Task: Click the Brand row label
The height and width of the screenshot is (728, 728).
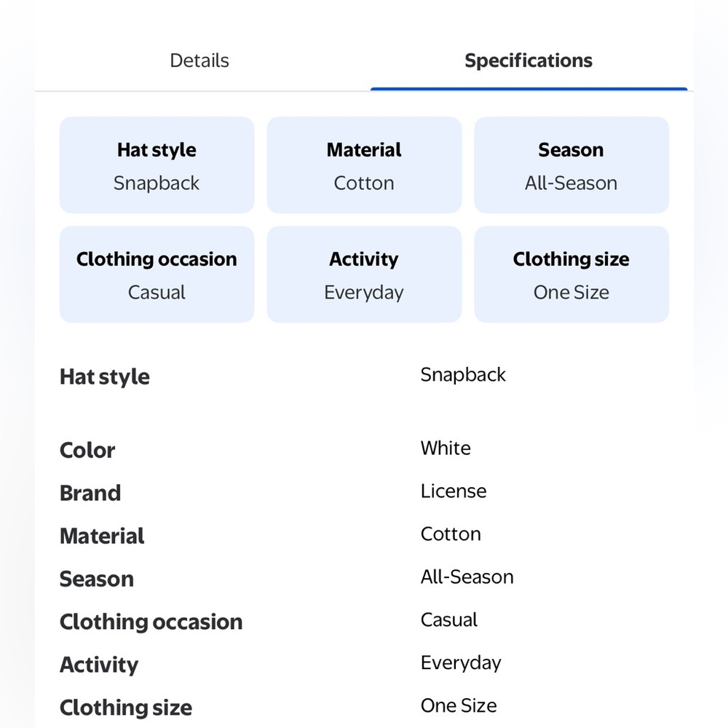Action: (x=90, y=493)
